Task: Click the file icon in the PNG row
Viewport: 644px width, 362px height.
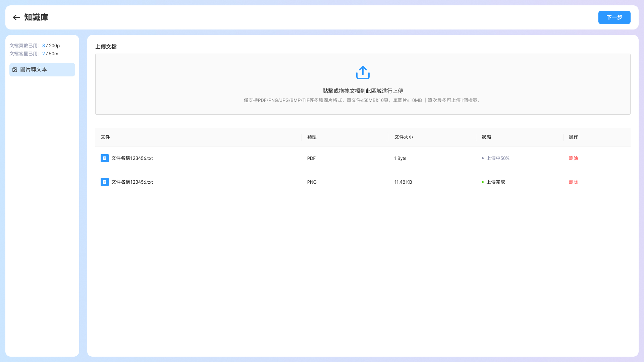Action: (105, 182)
